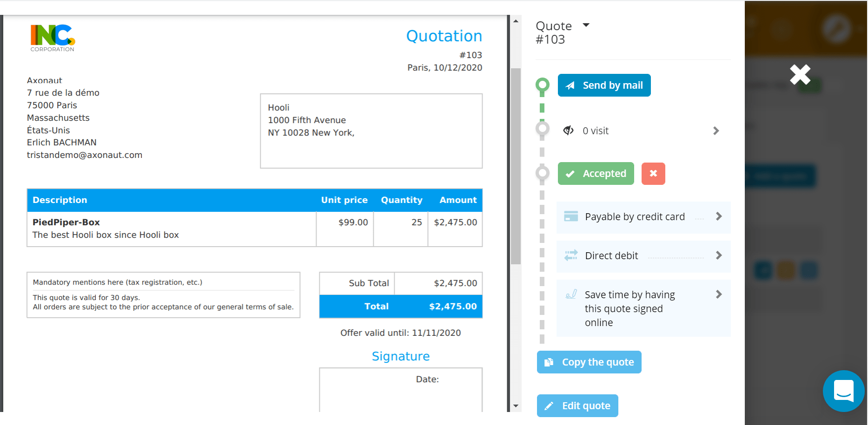Click the PiedPiper-Box product name
This screenshot has height=425, width=868.
(x=66, y=222)
